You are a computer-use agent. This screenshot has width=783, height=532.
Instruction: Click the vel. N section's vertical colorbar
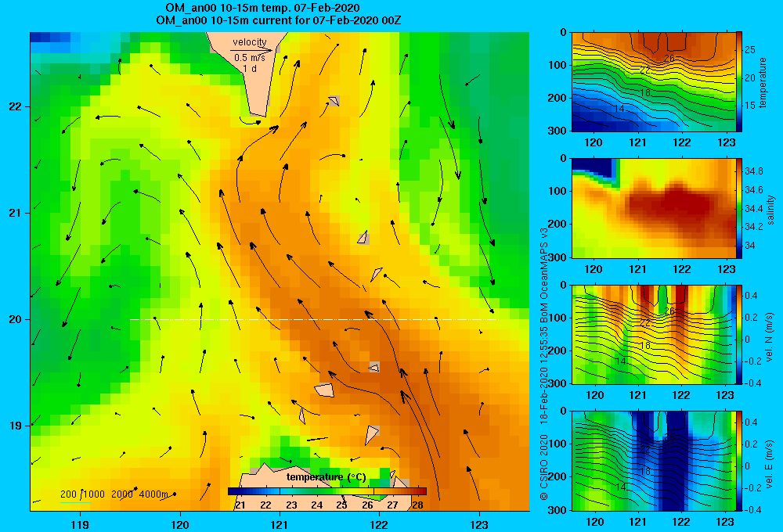click(x=739, y=334)
